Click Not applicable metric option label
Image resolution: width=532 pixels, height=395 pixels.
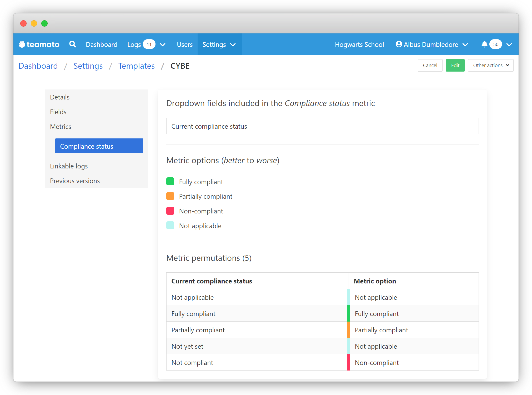(x=200, y=226)
